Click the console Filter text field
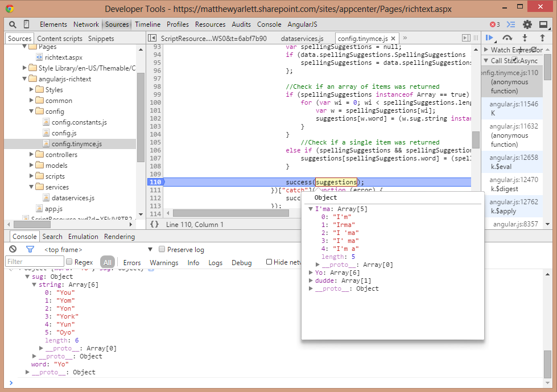The width and height of the screenshot is (557, 392). tap(34, 262)
